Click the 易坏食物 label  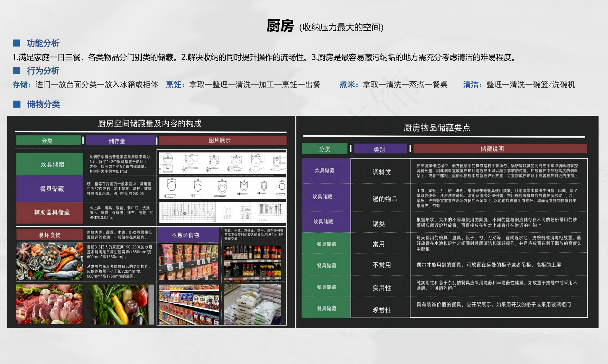[x=50, y=235]
